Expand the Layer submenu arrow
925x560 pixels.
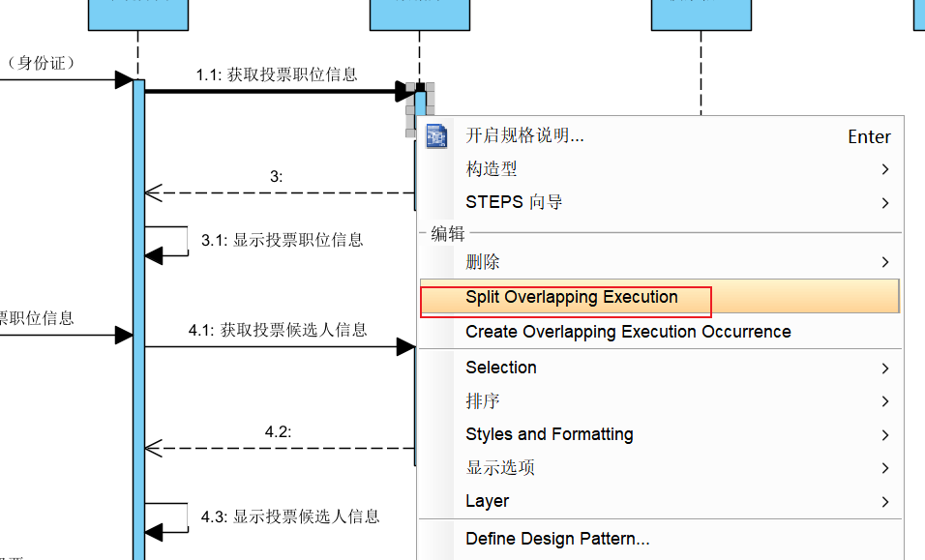pos(885,502)
